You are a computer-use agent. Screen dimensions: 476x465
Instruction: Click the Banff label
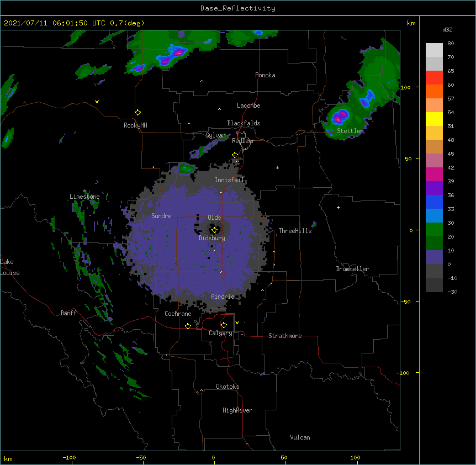68,313
